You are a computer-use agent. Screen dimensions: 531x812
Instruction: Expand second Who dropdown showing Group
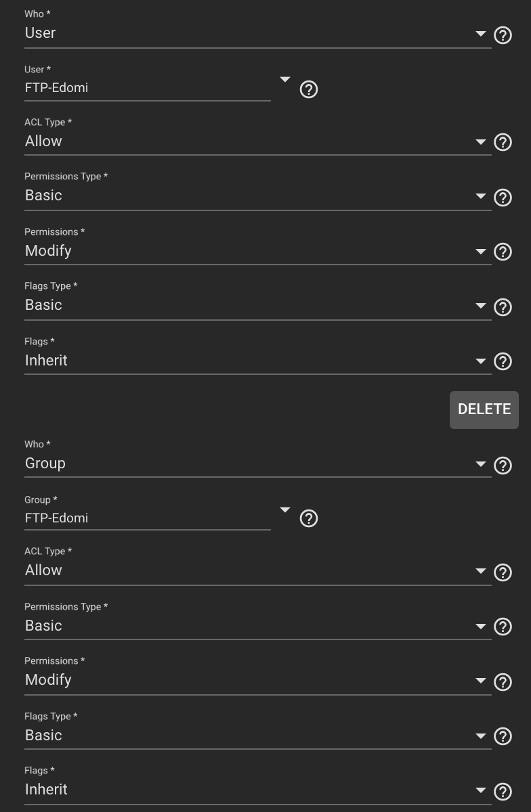click(257, 464)
